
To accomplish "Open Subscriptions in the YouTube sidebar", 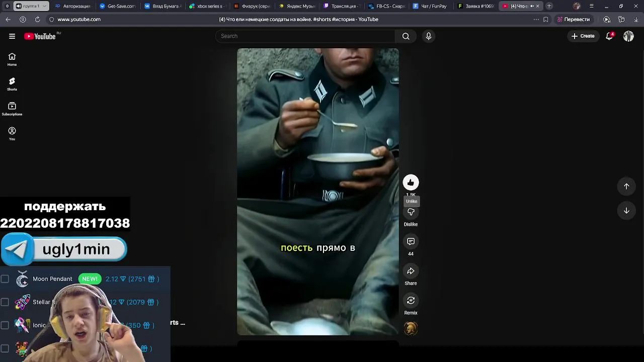I will [12, 109].
